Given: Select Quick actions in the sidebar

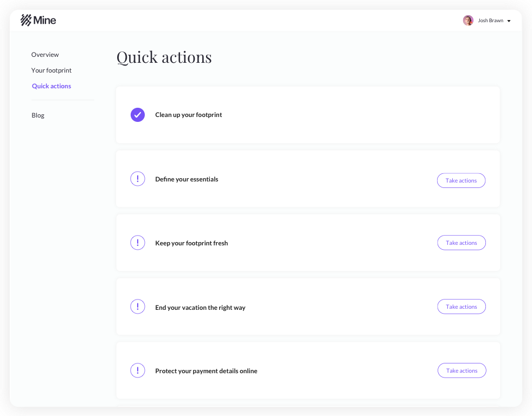Looking at the screenshot, I should 51,86.
